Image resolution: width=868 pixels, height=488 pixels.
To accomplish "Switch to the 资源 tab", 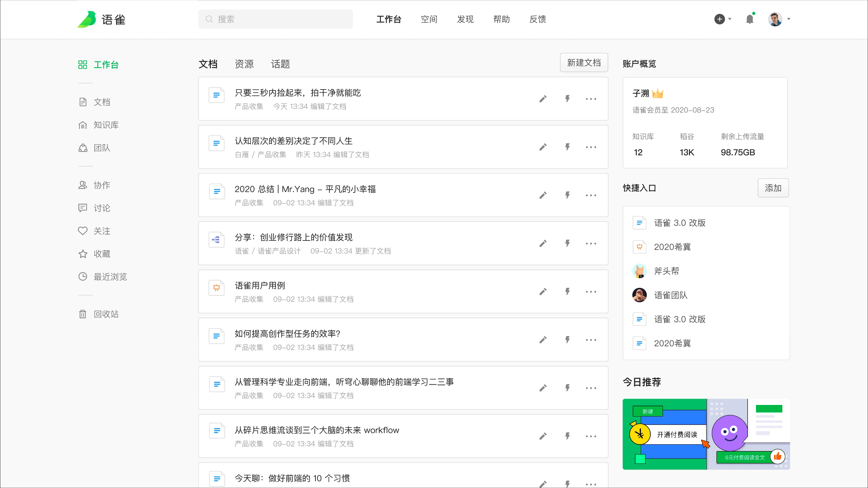I will (244, 64).
